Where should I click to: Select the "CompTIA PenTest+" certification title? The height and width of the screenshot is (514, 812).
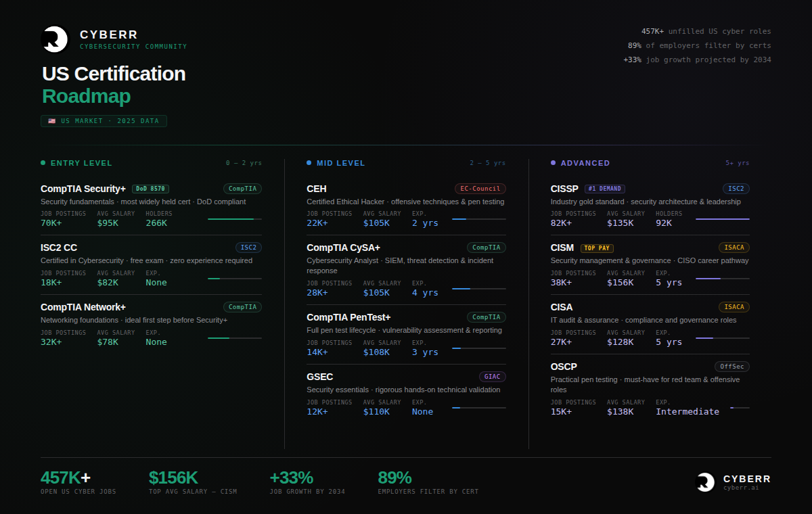pos(348,317)
